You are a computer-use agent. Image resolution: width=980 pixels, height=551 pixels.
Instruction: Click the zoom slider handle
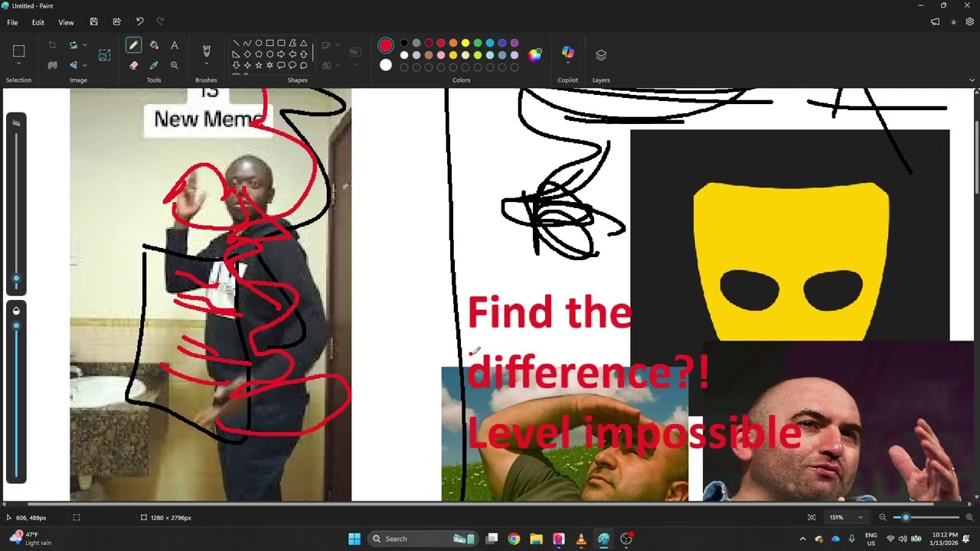[x=906, y=517]
